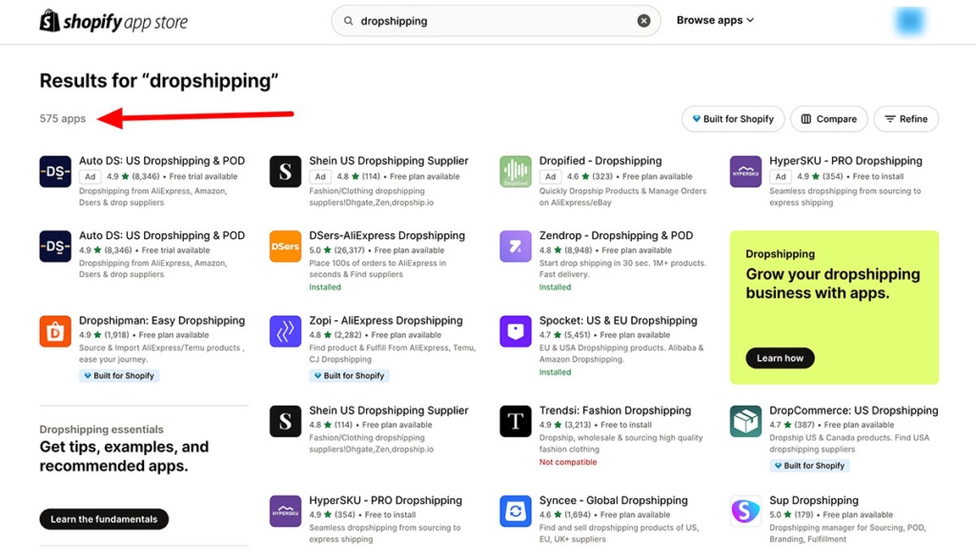The height and width of the screenshot is (560, 976).
Task: Click the Syncee app icon
Action: (x=515, y=511)
